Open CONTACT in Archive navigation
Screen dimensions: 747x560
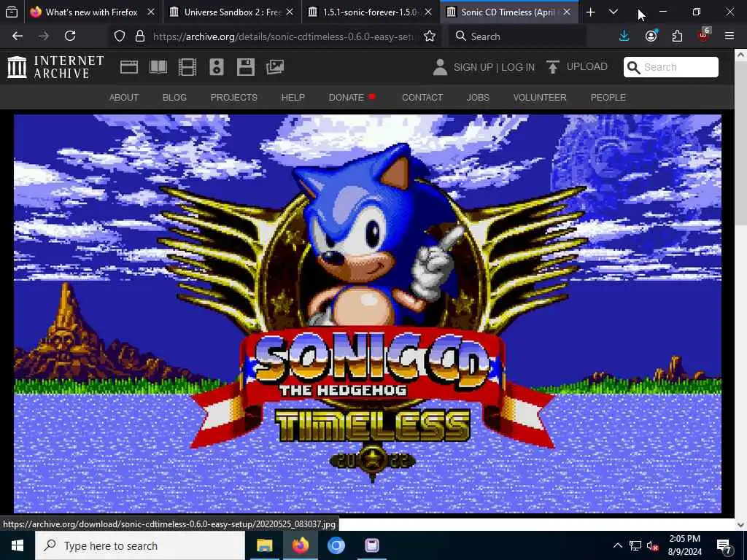[422, 98]
